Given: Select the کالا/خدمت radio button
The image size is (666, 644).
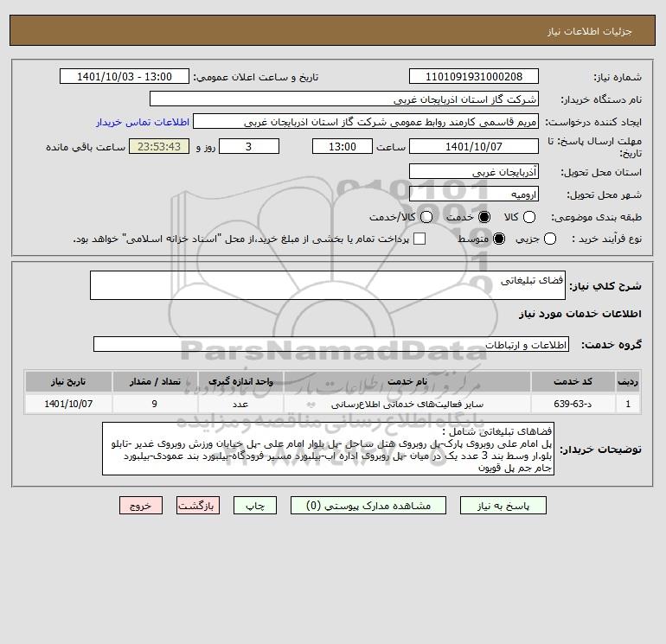Looking at the screenshot, I should [x=426, y=217].
